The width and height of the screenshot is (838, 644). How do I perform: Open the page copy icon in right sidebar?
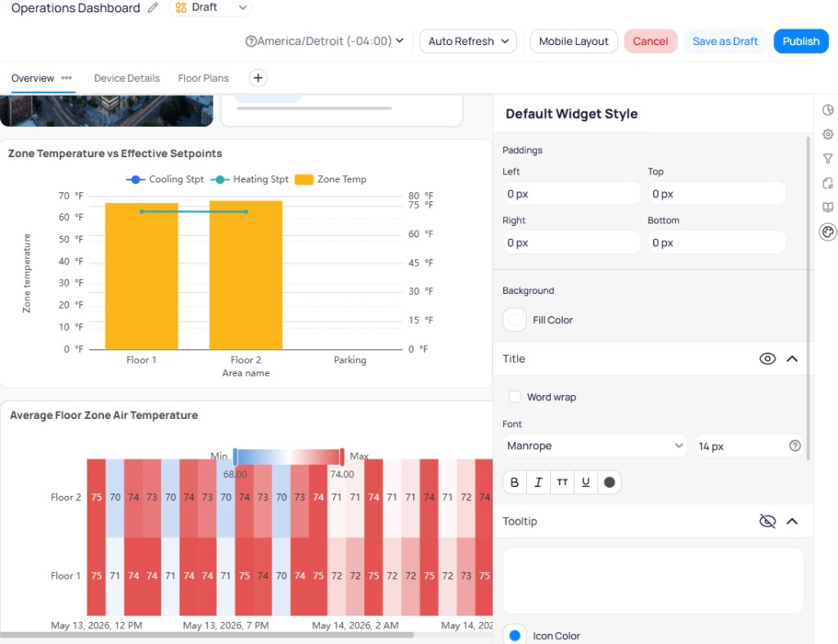point(828,183)
